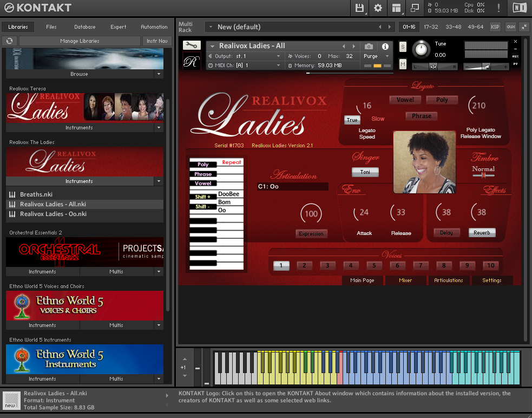Open Ethno World 5 Instruments dropdown arrow
The height and width of the screenshot is (418, 532).
(159, 379)
